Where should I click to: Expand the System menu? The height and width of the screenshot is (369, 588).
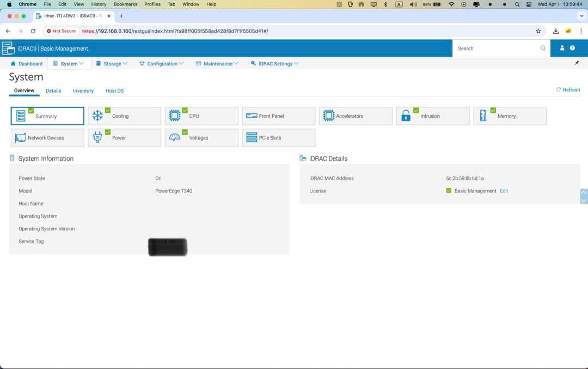(x=69, y=64)
